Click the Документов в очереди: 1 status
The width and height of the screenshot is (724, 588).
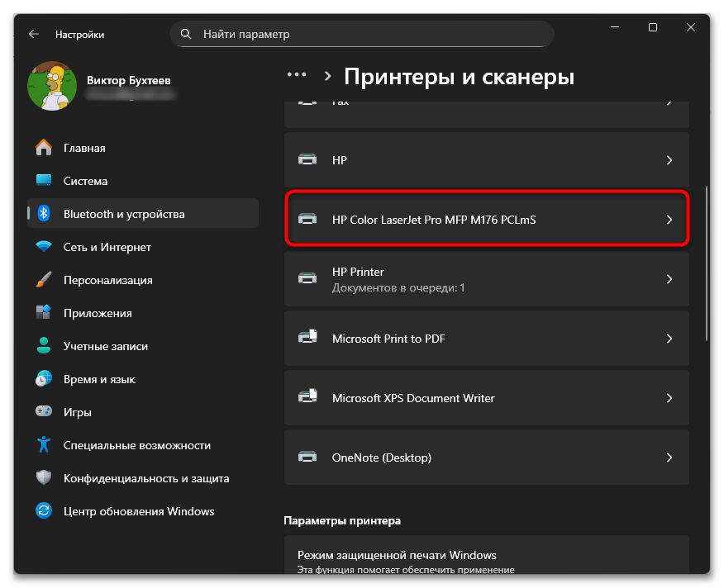tap(398, 287)
